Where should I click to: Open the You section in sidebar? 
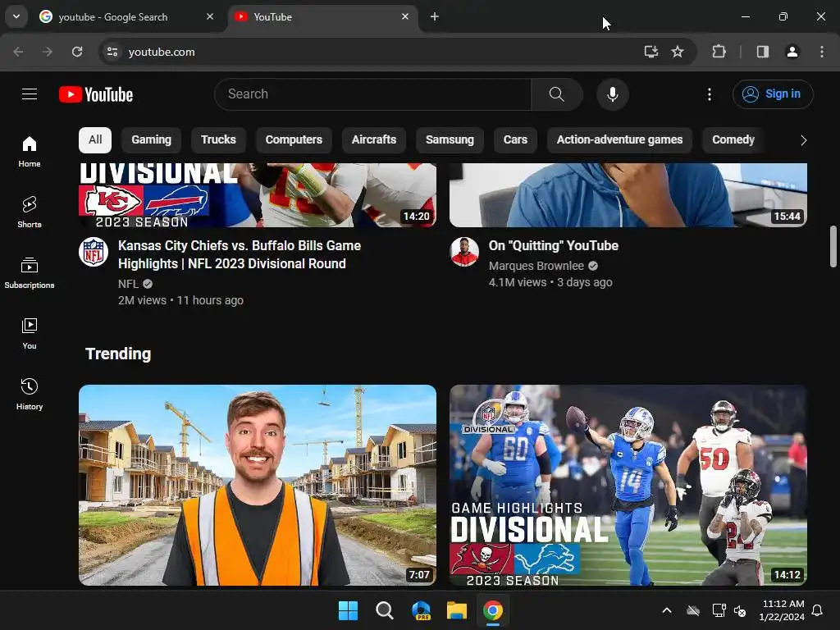(x=30, y=333)
